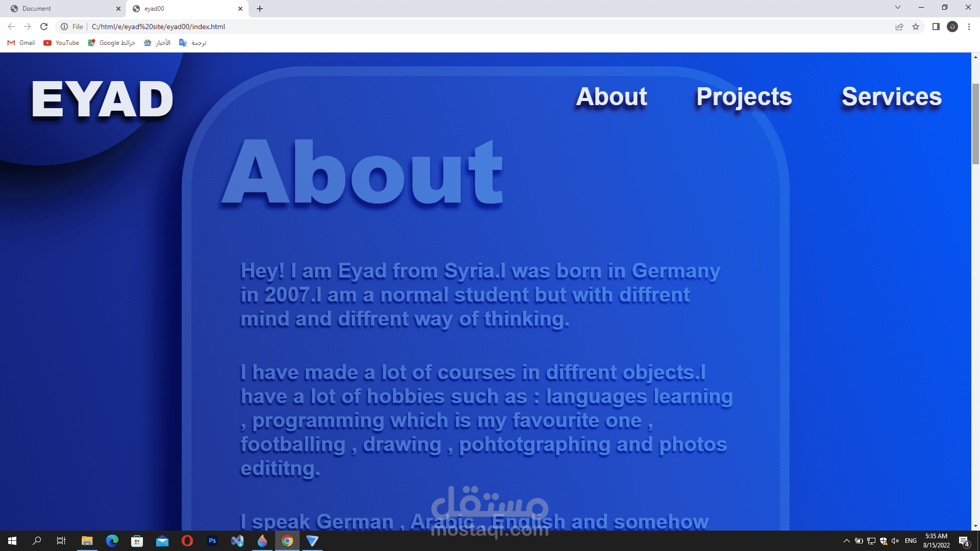Open Photoshop from the taskbar
Screen dimensions: 980x551
pos(212,541)
